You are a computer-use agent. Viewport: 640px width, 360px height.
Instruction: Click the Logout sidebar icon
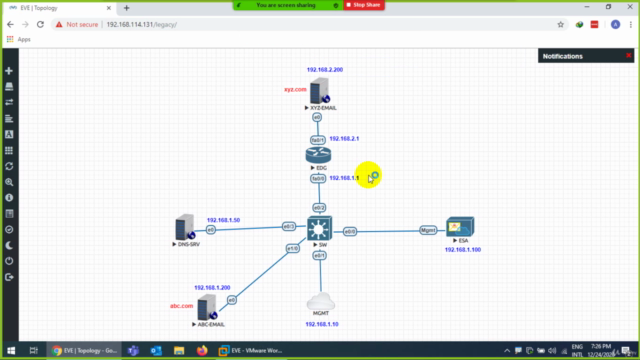coord(9,277)
